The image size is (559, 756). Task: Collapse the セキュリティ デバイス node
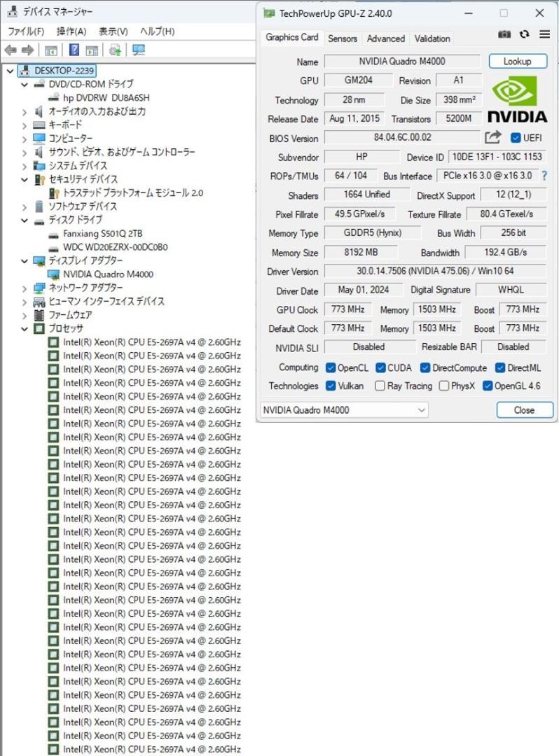click(25, 179)
